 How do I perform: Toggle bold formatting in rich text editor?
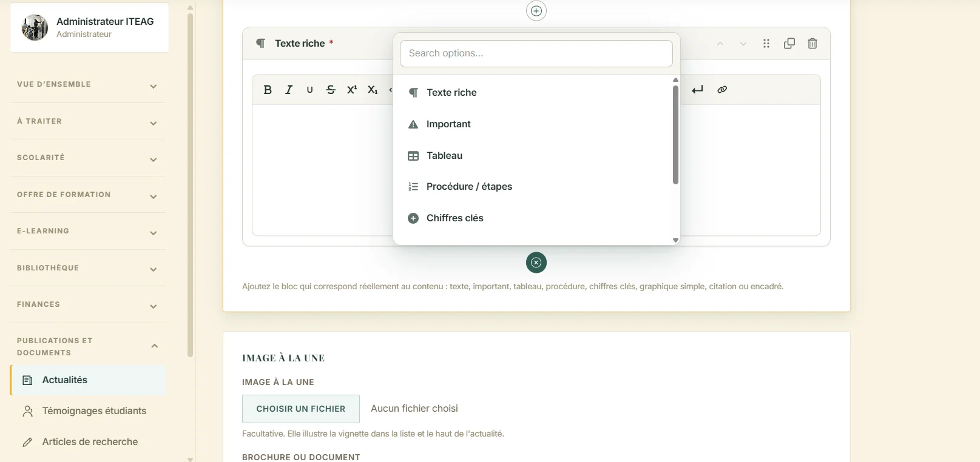coord(268,90)
